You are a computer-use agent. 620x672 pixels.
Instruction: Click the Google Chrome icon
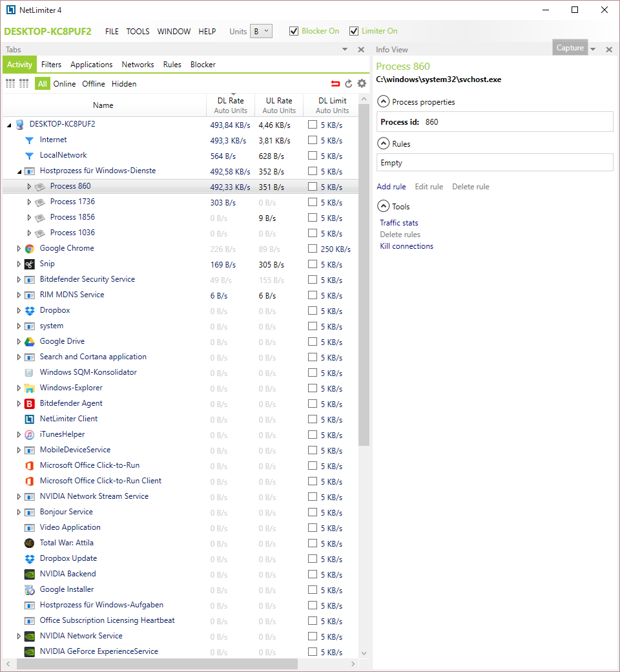tap(29, 249)
